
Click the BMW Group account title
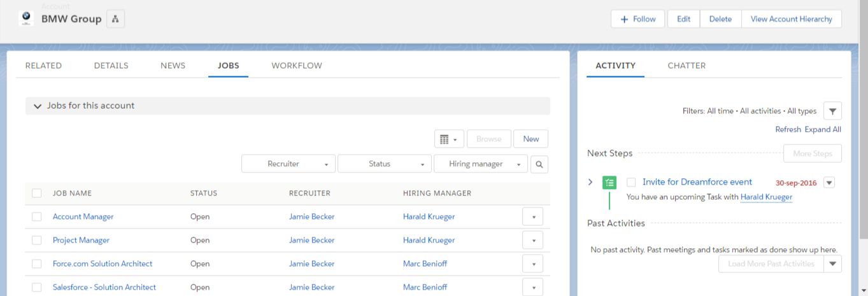click(71, 19)
